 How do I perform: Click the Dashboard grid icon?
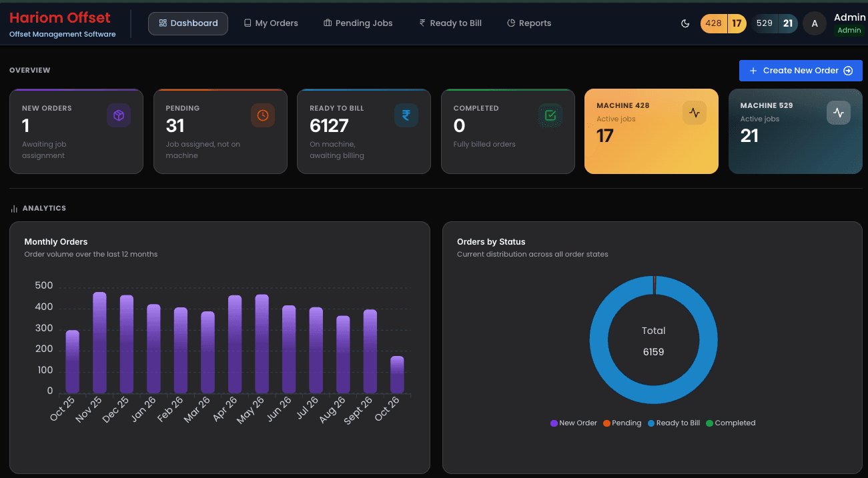163,23
